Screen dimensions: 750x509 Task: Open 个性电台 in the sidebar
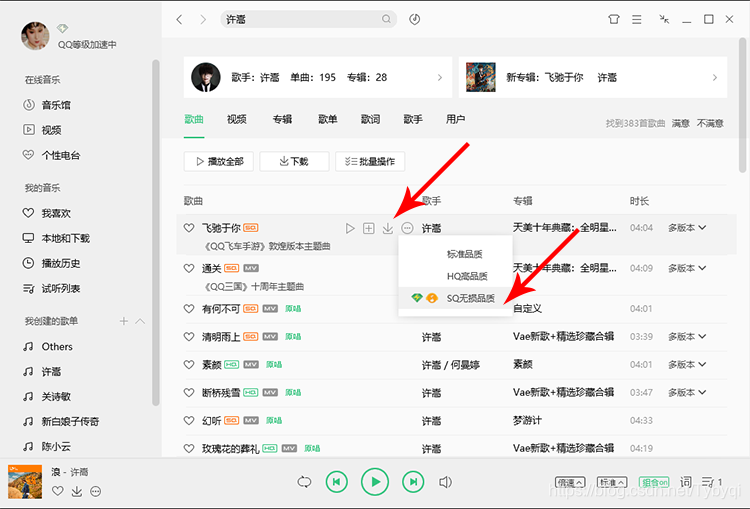point(52,155)
